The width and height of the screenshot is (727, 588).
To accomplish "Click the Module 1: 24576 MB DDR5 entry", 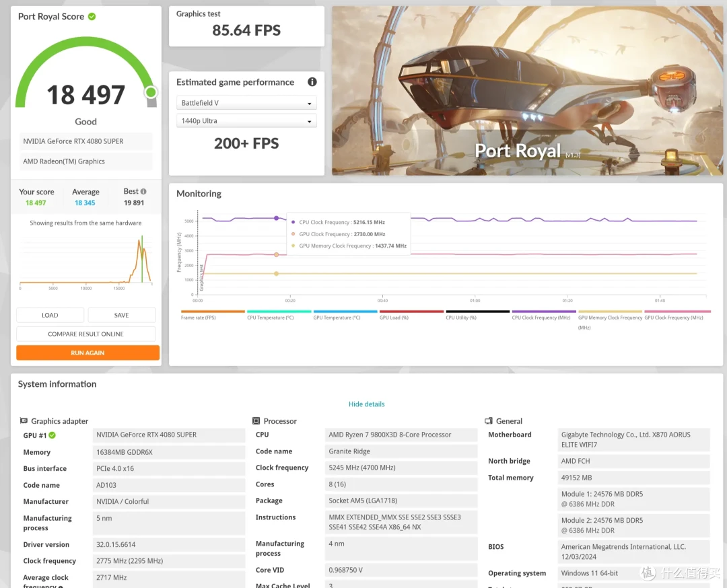I will (x=633, y=499).
